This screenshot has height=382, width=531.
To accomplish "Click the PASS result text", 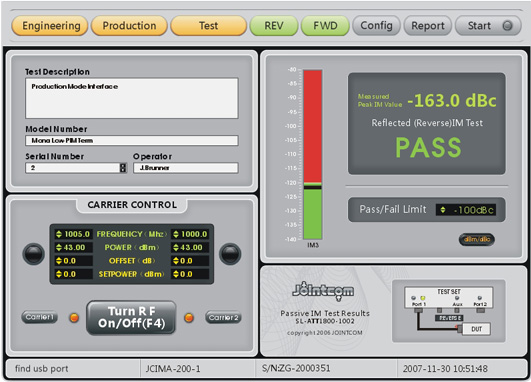I will [428, 148].
